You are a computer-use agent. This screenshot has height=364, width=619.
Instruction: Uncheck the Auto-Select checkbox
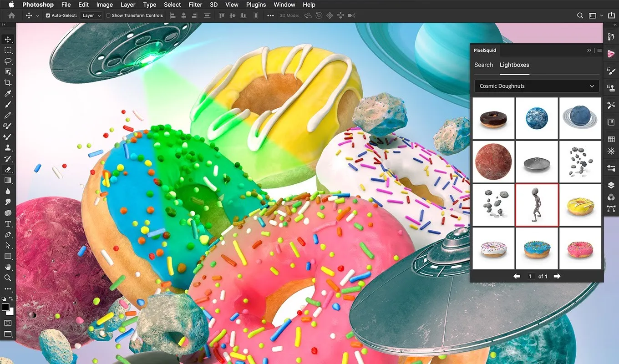[48, 15]
